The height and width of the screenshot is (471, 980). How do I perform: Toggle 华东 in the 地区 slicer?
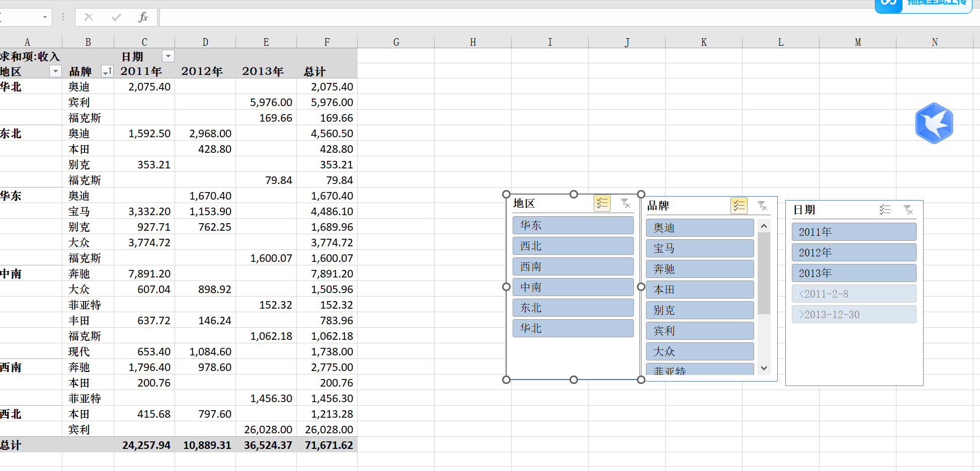tap(573, 225)
